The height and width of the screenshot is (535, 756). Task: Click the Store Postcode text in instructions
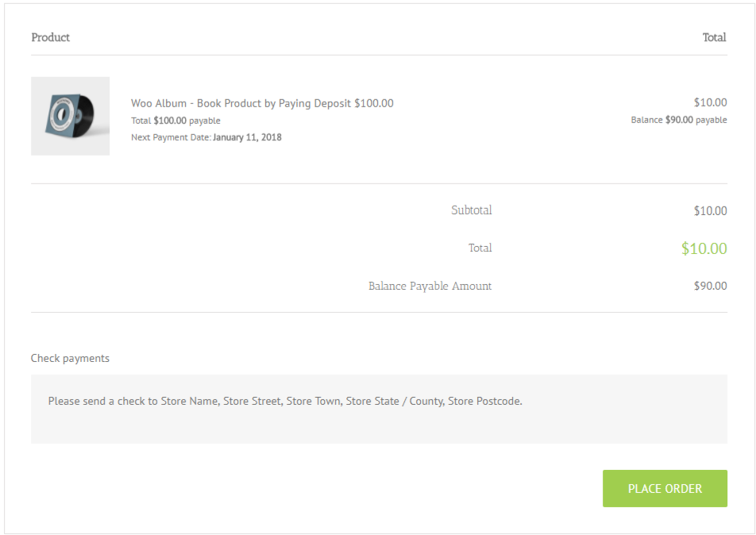pos(484,401)
